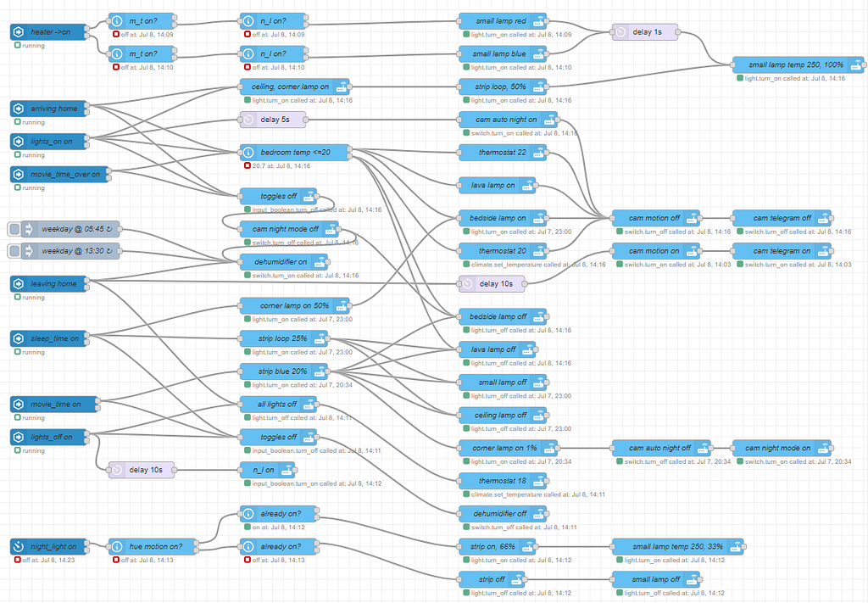This screenshot has height=603, width=868.
Task: Click the Home Assistant icon on 'arriving home' node
Action: [x=19, y=109]
